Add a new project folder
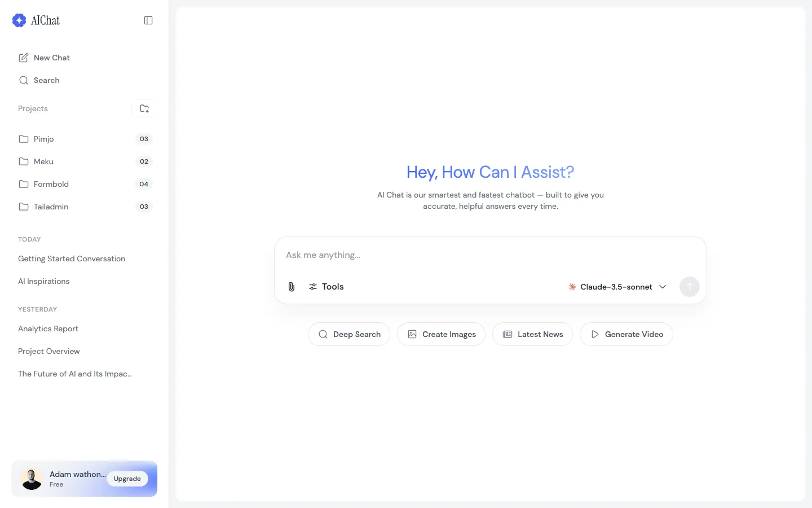Image resolution: width=812 pixels, height=508 pixels. coord(144,108)
